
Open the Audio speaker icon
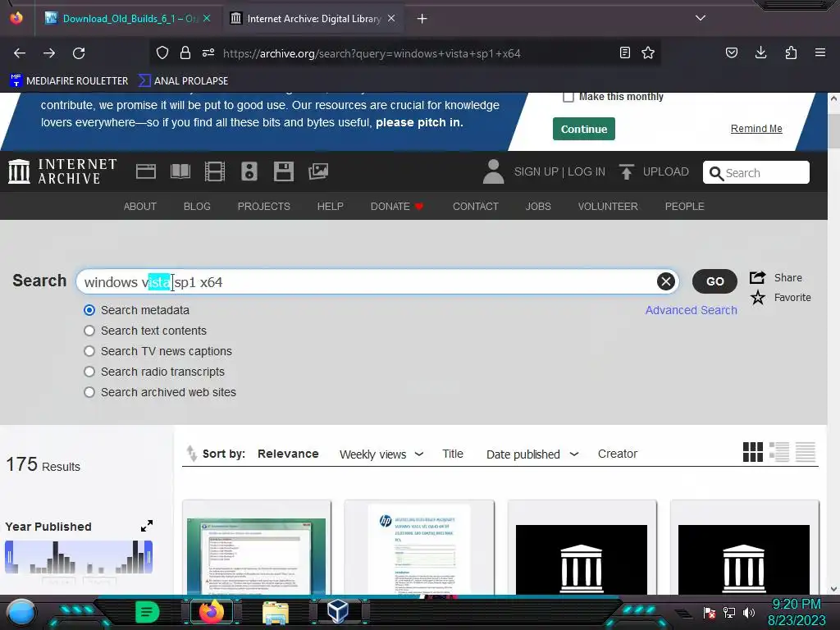pyautogui.click(x=249, y=172)
